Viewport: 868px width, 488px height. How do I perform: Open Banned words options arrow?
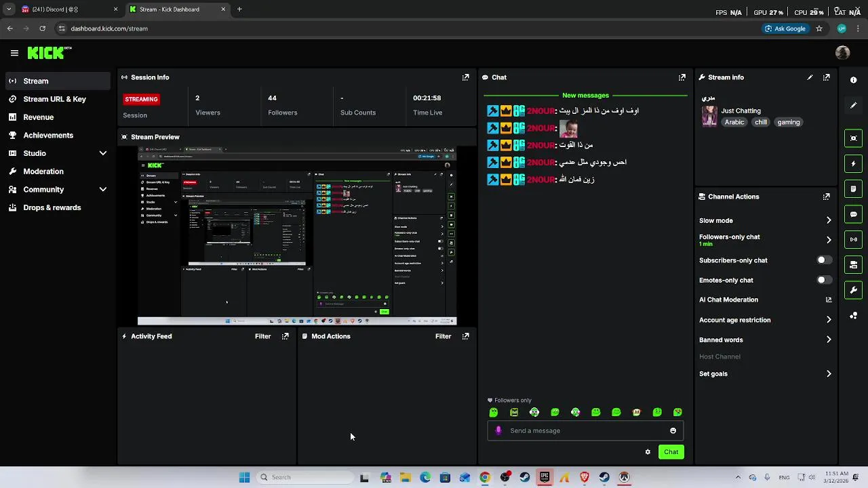pyautogui.click(x=829, y=340)
